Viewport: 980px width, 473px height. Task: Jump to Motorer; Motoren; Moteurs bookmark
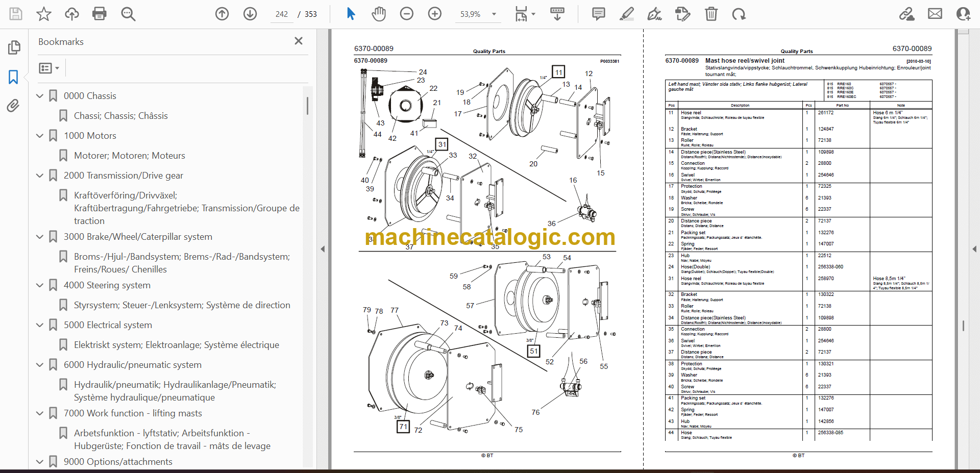click(130, 156)
